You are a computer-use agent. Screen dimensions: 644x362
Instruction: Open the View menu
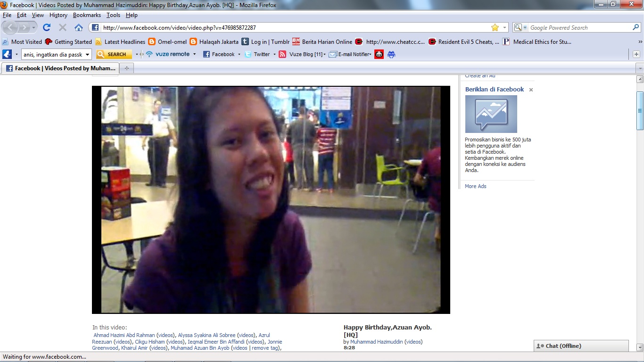coord(38,15)
